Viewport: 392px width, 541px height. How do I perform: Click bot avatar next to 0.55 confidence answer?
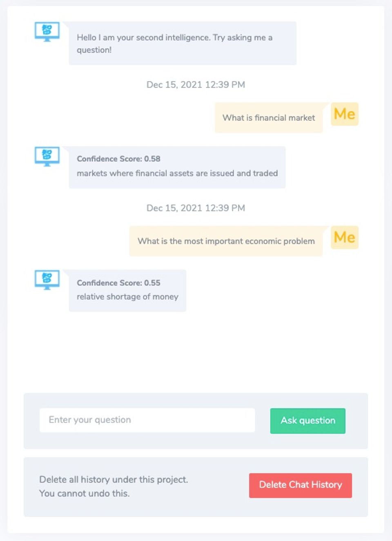click(47, 280)
